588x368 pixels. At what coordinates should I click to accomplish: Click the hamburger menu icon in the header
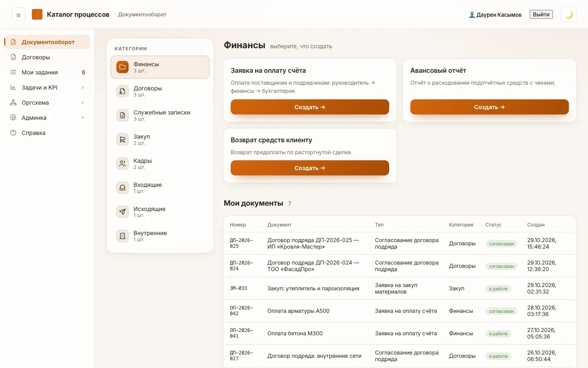18,15
